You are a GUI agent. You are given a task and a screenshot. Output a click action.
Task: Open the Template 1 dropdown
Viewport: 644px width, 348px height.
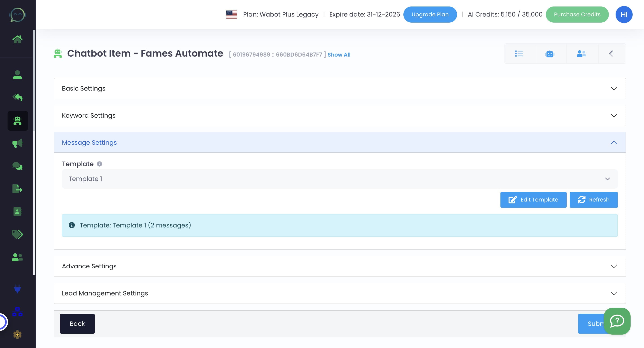coord(339,179)
